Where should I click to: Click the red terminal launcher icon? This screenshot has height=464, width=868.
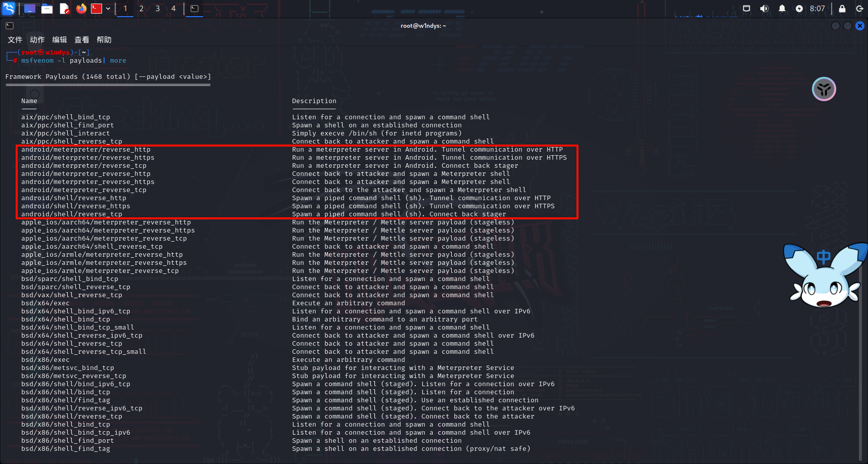[x=97, y=9]
